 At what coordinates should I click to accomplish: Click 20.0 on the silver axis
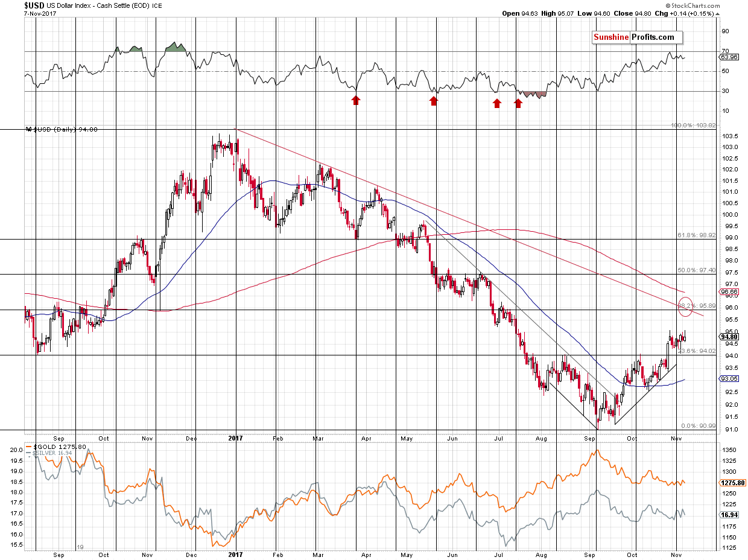click(x=16, y=450)
